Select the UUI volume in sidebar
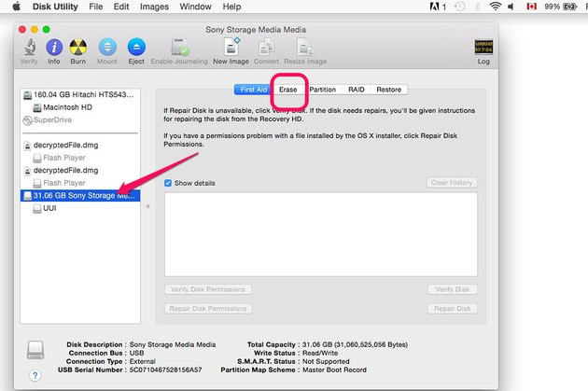This screenshot has height=391, width=588. (50, 209)
